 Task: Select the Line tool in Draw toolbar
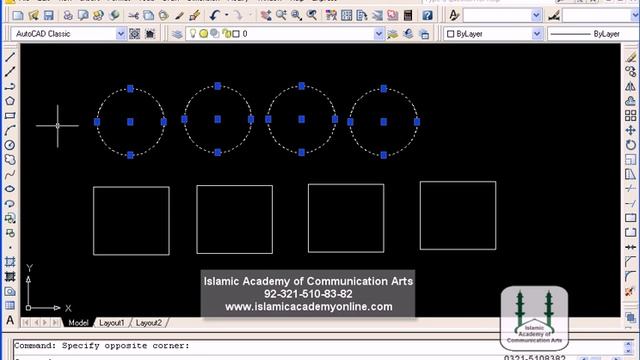click(x=10, y=57)
